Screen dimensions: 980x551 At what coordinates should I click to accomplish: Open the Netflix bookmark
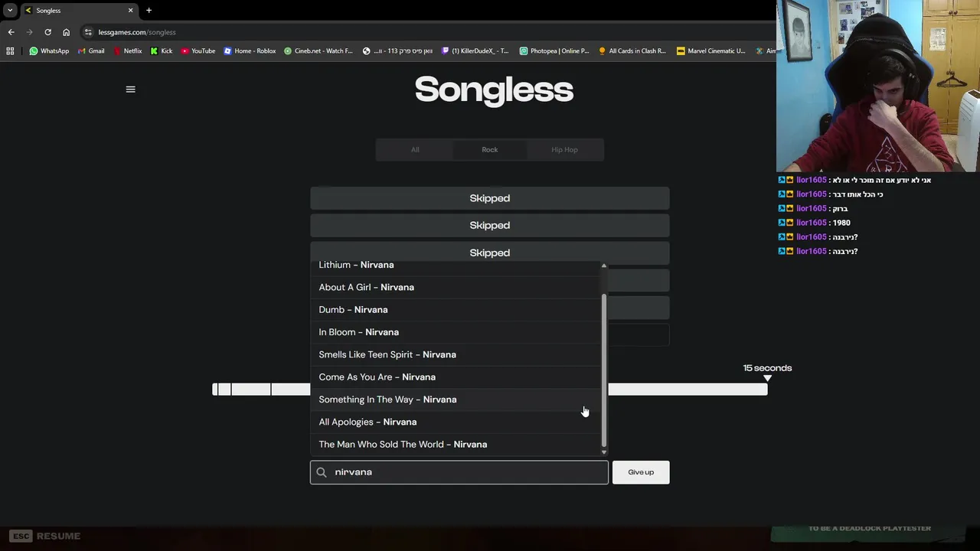tap(127, 51)
